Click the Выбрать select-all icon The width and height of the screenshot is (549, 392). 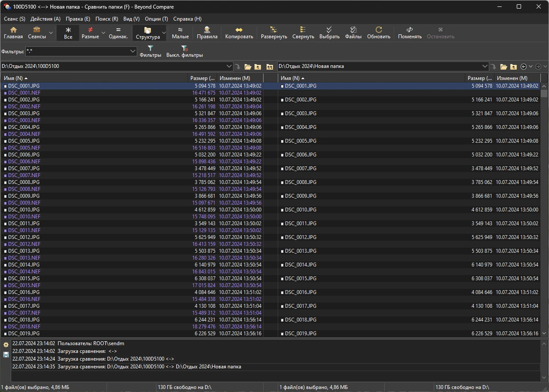tap(329, 33)
